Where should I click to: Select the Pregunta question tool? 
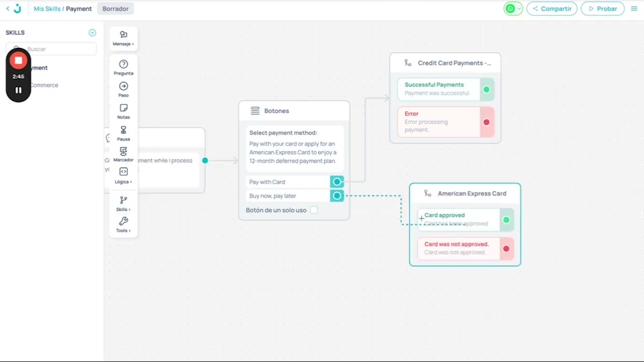[123, 67]
